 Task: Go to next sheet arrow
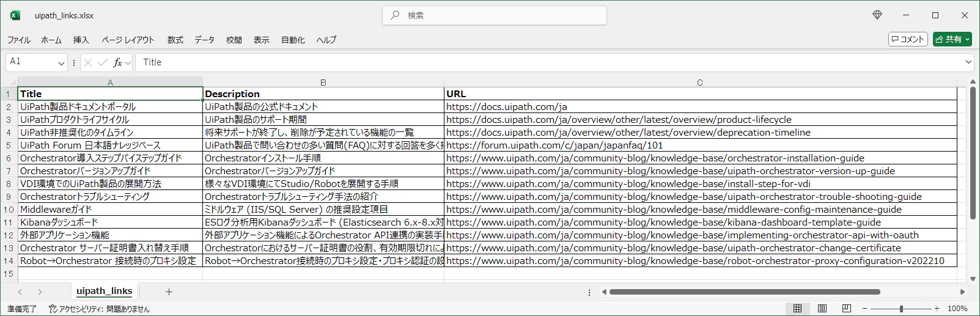(x=40, y=292)
